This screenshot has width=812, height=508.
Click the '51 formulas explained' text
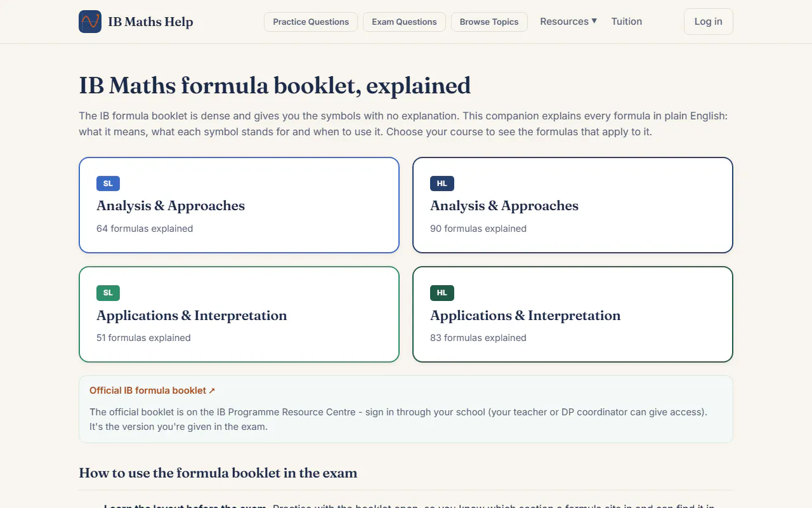click(143, 338)
